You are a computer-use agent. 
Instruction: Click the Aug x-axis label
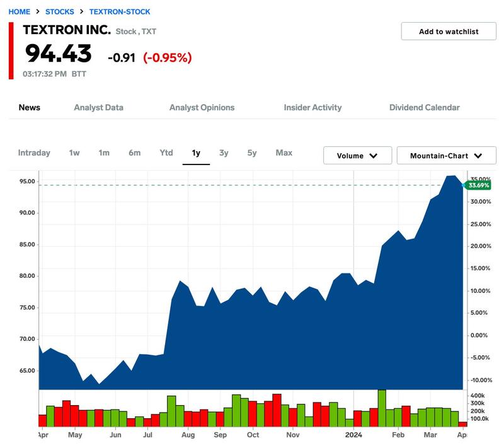click(x=188, y=435)
